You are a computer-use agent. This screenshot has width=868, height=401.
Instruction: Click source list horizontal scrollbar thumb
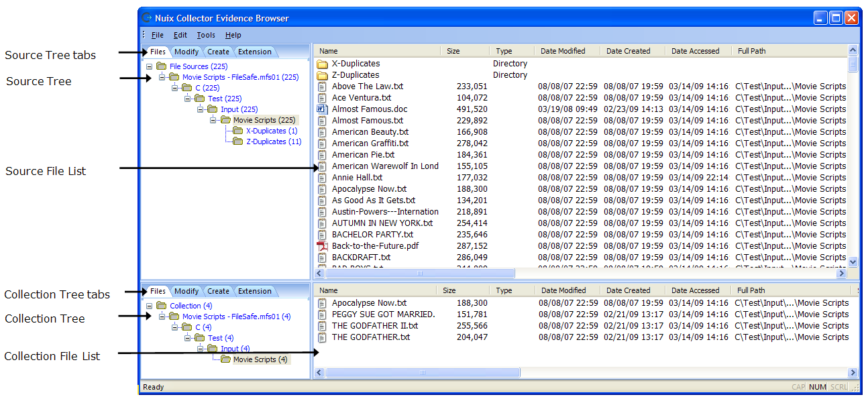[x=420, y=274]
